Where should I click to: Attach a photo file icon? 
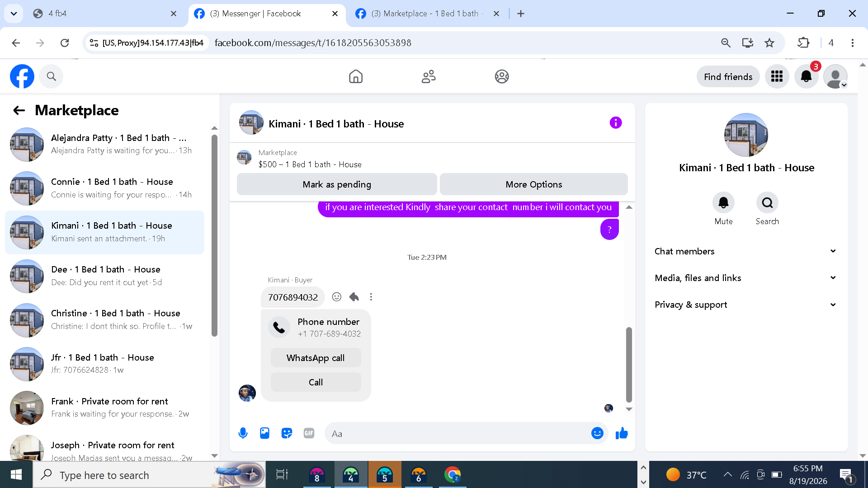tap(264, 433)
